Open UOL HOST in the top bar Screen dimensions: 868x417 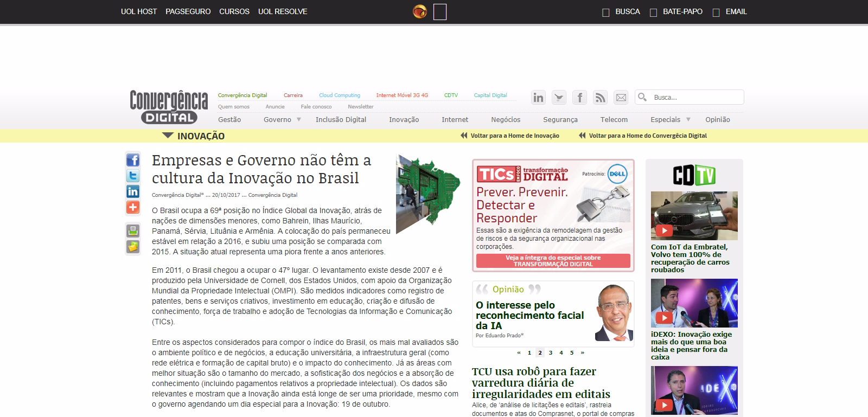pos(139,11)
